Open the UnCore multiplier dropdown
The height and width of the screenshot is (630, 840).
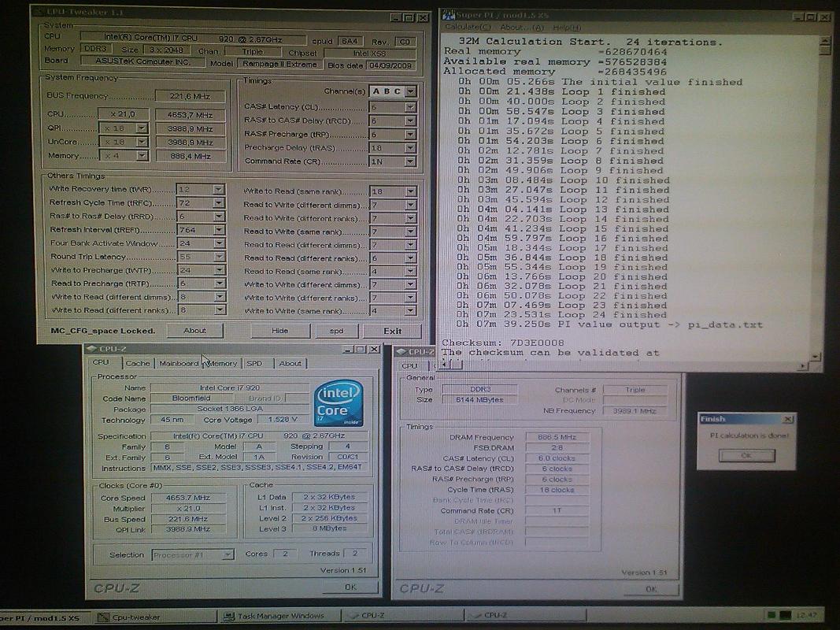coord(142,142)
